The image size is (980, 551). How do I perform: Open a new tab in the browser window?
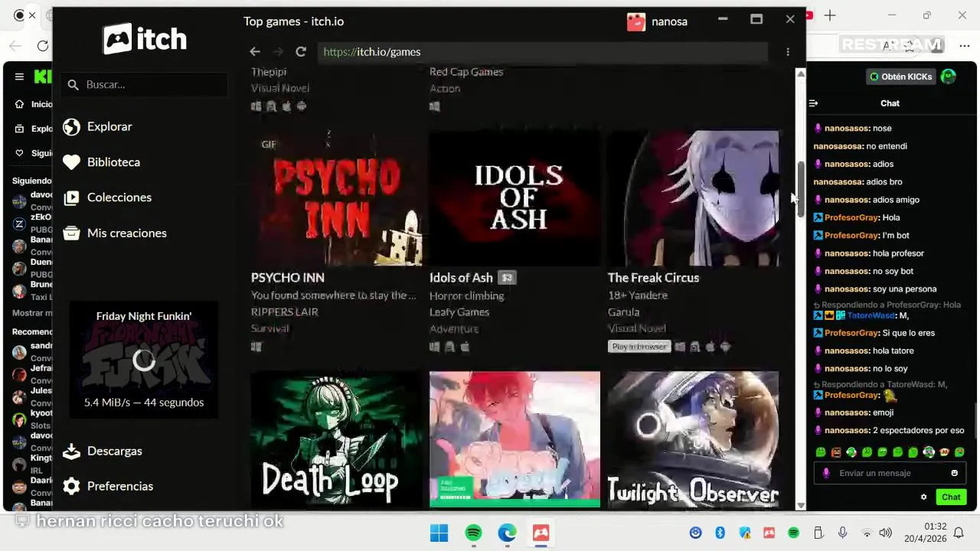(830, 15)
